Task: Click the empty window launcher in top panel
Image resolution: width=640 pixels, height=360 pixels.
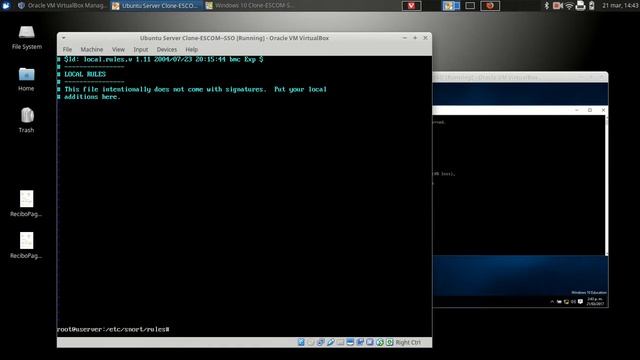Action: (470, 5)
